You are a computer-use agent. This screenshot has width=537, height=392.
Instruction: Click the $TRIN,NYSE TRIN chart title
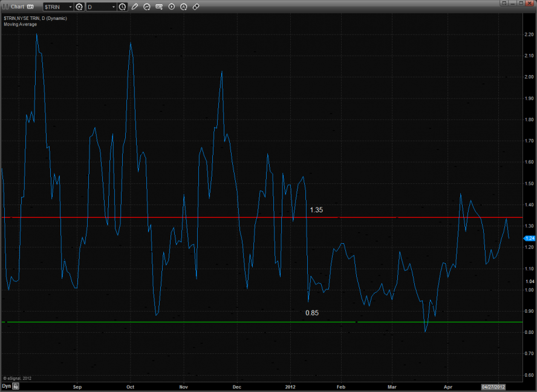pyautogui.click(x=35, y=19)
